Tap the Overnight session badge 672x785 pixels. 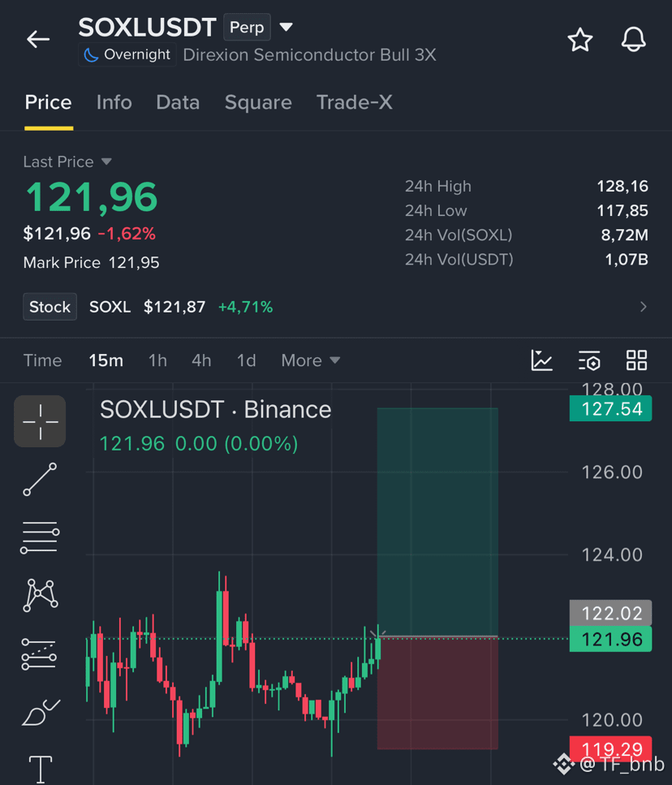[127, 54]
